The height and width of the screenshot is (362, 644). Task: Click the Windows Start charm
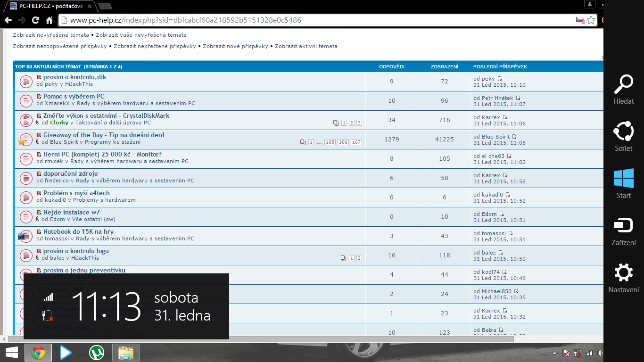coord(623,184)
